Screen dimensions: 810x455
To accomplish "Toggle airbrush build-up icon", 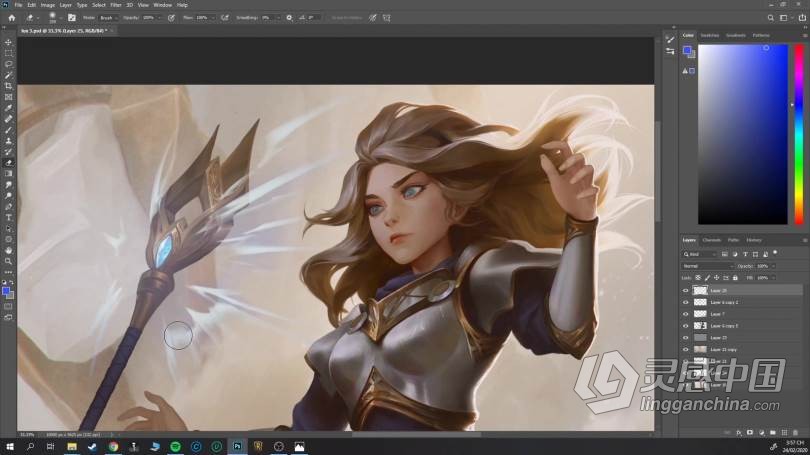I will pyautogui.click(x=225, y=18).
